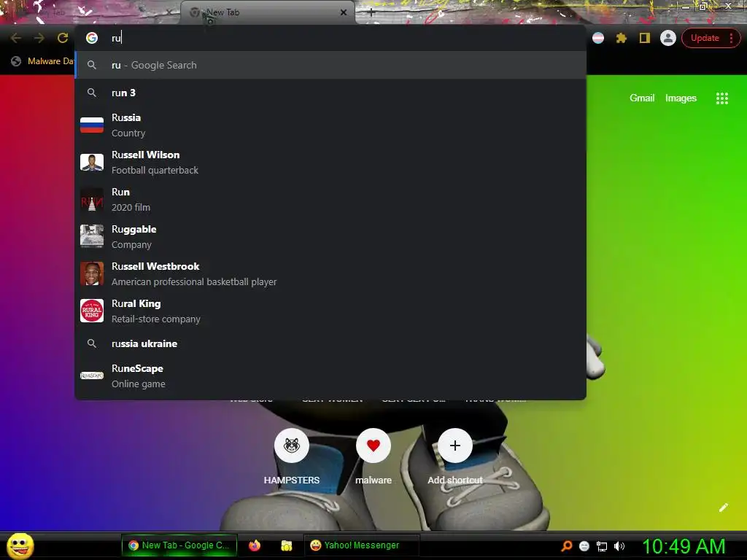Open the Gmail link
Viewport: 747px width, 560px height.
(x=642, y=98)
